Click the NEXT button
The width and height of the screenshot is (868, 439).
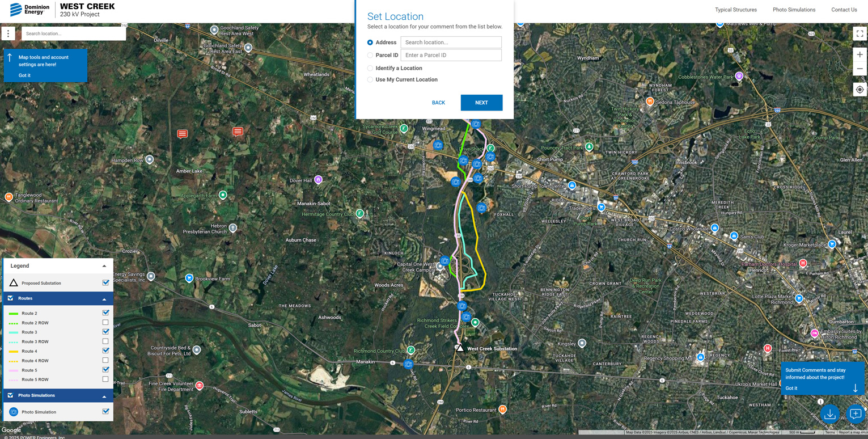click(481, 103)
